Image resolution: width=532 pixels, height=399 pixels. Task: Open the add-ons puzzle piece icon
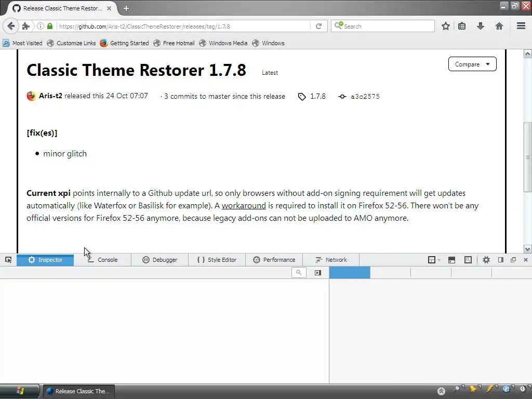pos(26,26)
